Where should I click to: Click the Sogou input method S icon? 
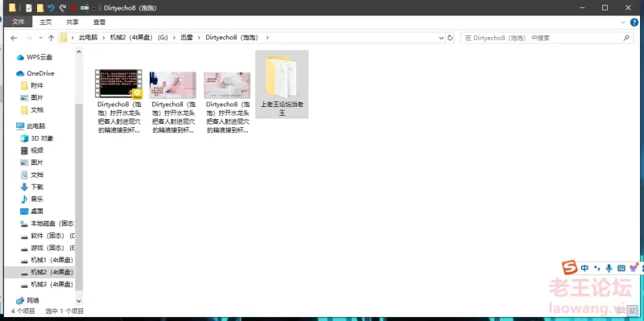(x=570, y=268)
